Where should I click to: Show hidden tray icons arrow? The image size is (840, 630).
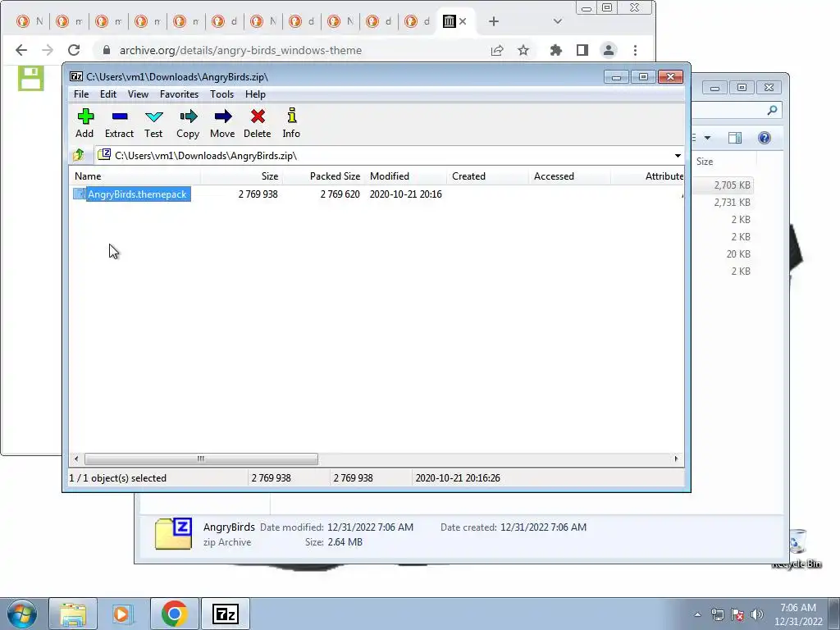697,614
